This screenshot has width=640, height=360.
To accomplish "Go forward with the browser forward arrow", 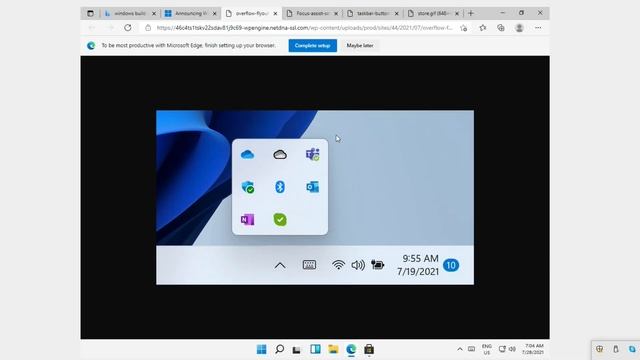I will pyautogui.click(x=110, y=28).
